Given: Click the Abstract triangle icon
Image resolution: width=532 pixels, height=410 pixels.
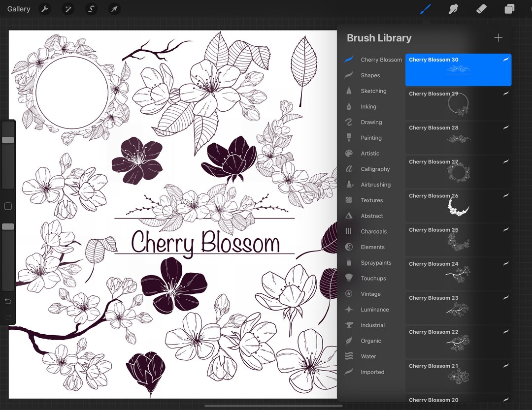Looking at the screenshot, I should click(349, 216).
